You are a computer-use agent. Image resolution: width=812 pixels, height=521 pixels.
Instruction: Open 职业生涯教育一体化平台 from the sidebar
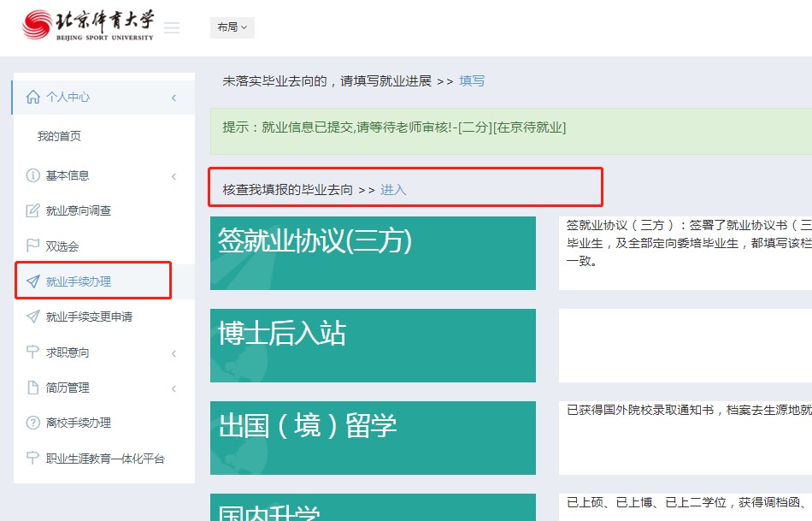pos(104,459)
